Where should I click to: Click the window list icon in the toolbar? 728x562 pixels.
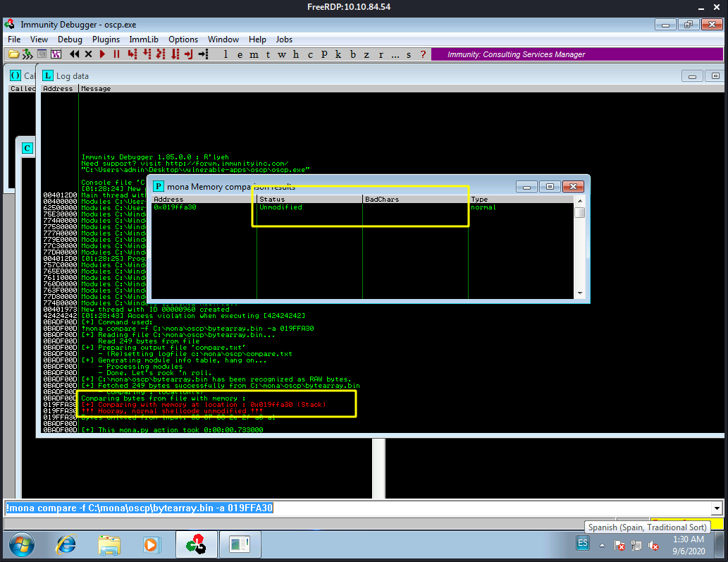pos(42,54)
